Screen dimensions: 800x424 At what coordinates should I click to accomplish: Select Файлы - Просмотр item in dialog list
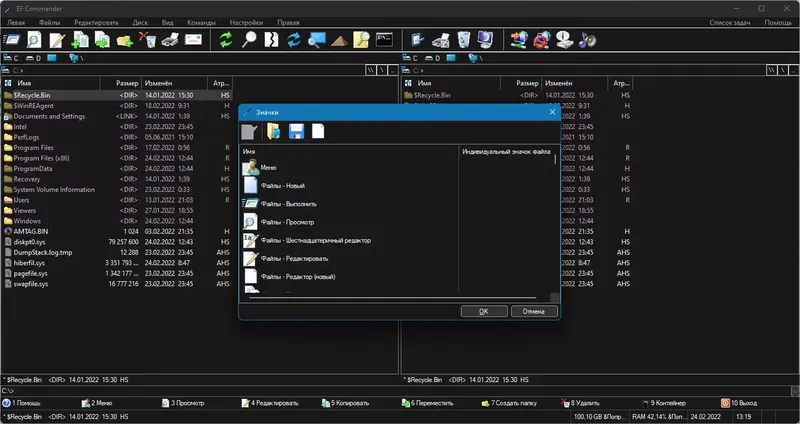click(x=279, y=222)
